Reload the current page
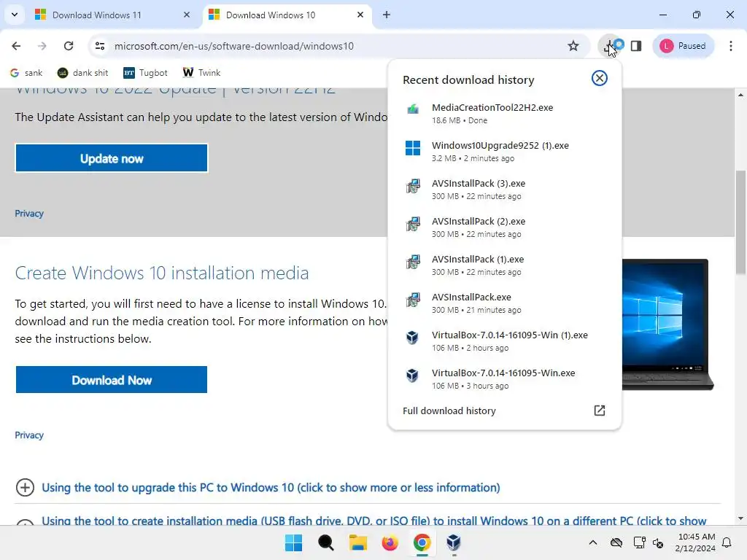Screen dimensions: 747x560 click(x=69, y=46)
